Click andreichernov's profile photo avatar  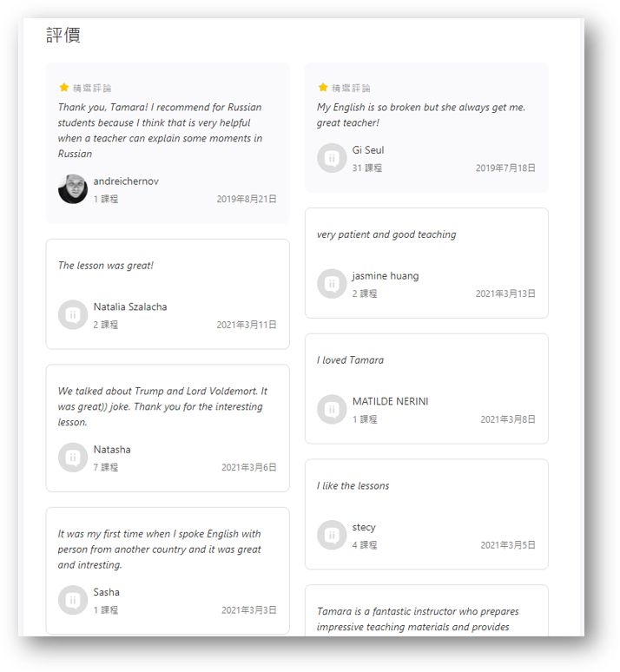click(x=73, y=188)
